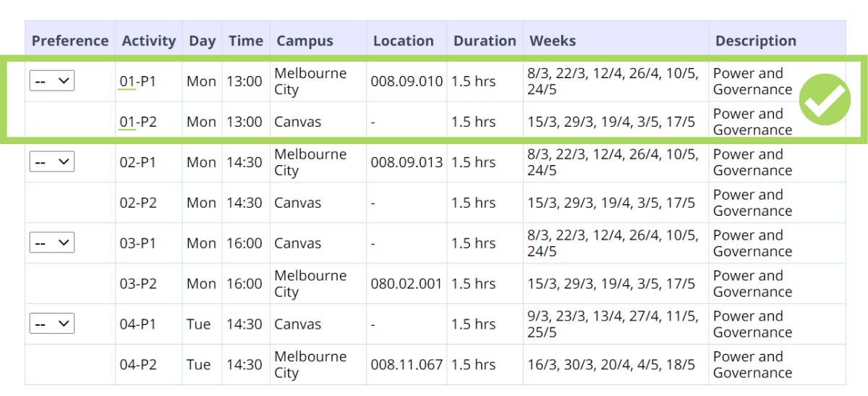868x396 pixels.
Task: Select location 080.02.001 cell
Action: click(406, 284)
